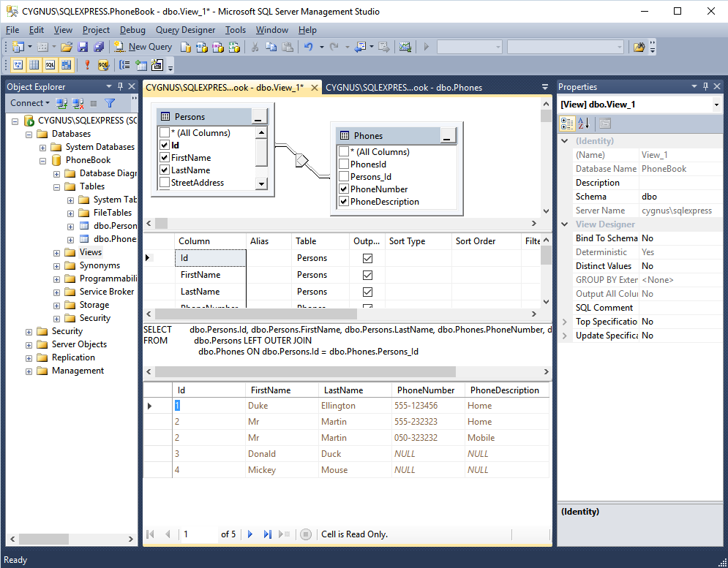Click the New Query button
Viewport: 728px width, 568px height.
(x=143, y=47)
